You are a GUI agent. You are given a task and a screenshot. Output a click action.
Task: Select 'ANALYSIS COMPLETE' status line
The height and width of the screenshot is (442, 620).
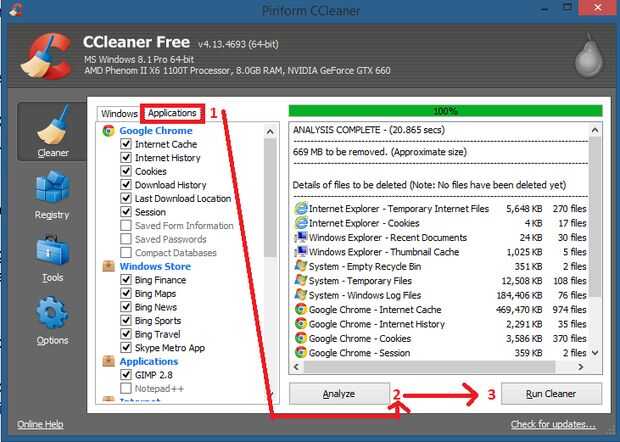click(x=369, y=130)
